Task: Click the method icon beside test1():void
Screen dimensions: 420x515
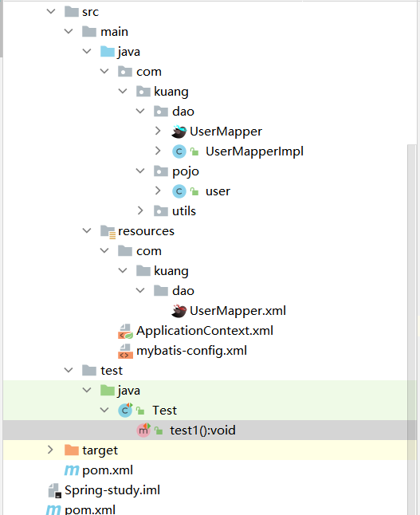Action: [143, 430]
